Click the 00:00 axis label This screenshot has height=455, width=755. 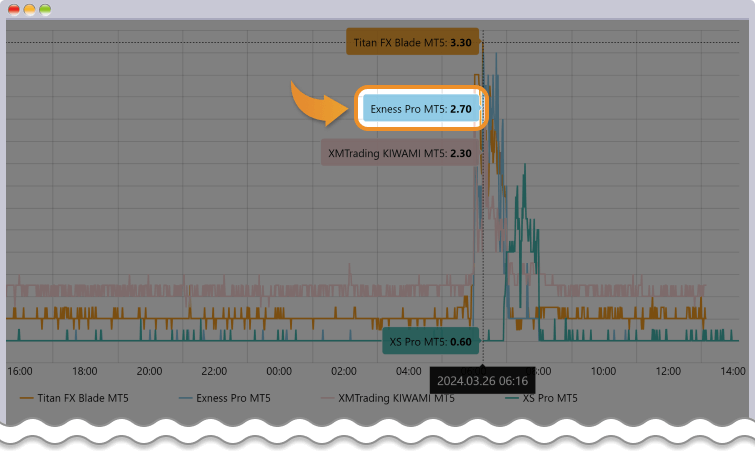(279, 371)
